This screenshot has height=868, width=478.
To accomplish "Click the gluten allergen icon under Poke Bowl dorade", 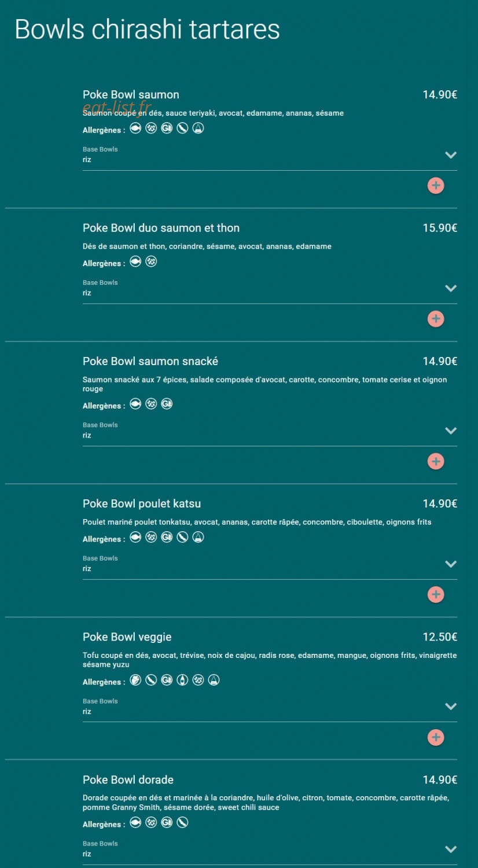I will [x=167, y=822].
